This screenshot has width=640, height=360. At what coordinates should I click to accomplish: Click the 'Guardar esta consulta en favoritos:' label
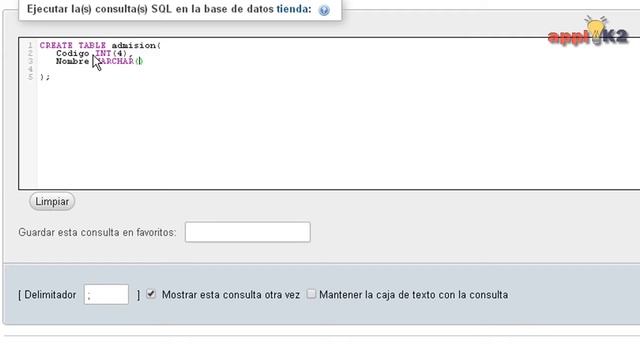(97, 232)
